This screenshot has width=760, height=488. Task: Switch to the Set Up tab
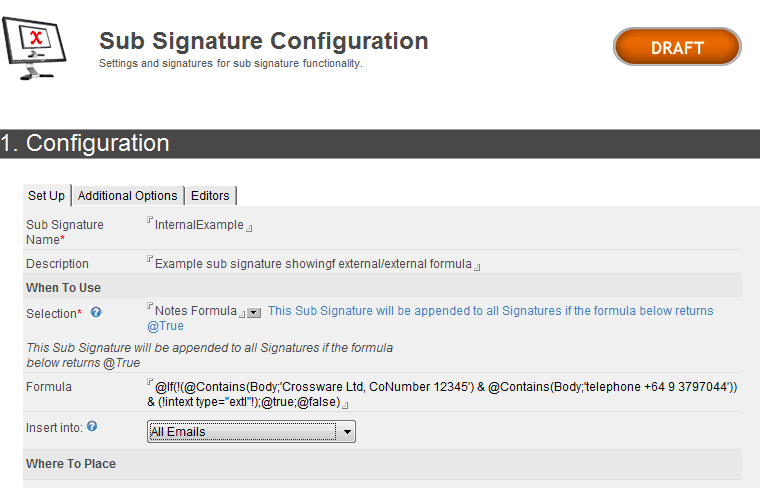click(x=46, y=196)
